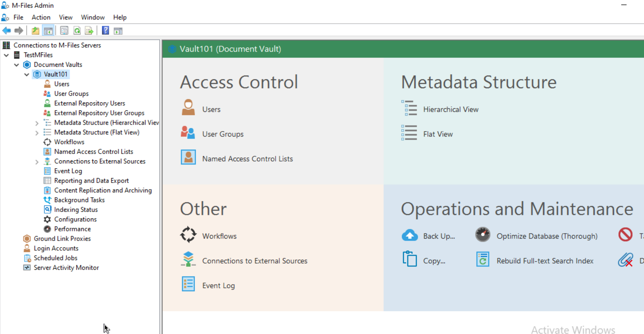
Task: Open the View menu
Action: coord(65,17)
